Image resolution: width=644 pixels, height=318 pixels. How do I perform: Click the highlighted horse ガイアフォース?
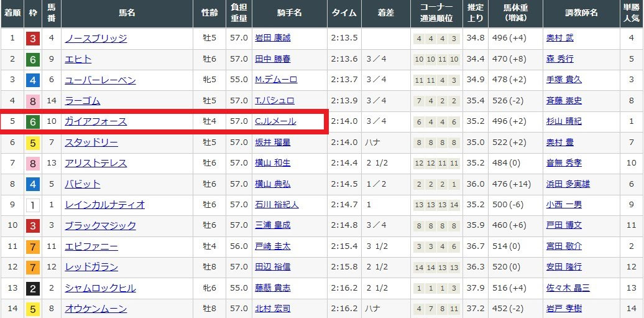coord(96,122)
